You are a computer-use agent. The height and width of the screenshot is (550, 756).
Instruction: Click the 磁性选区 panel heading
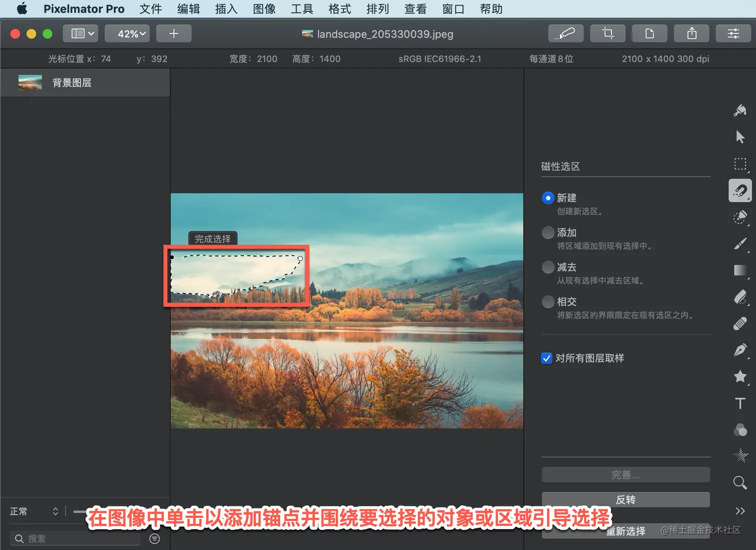[x=560, y=166]
